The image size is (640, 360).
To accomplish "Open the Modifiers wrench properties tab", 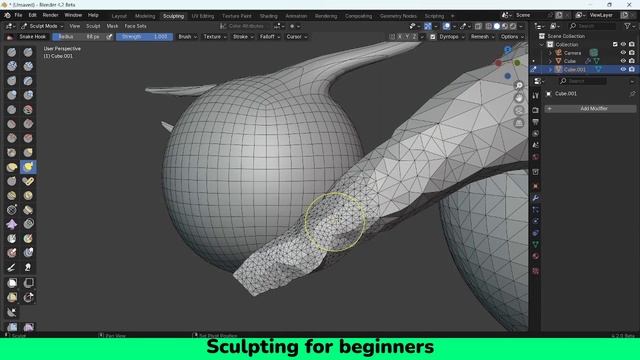I will [x=536, y=198].
